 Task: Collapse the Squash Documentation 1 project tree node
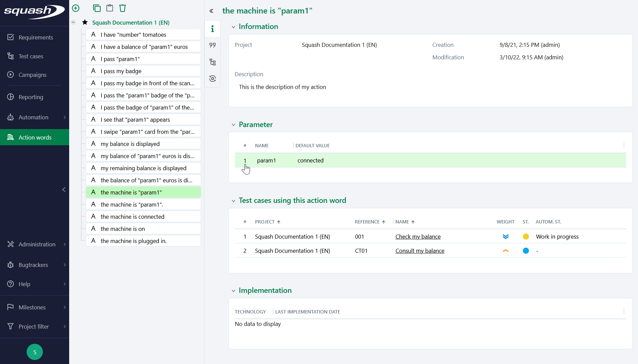[x=73, y=22]
